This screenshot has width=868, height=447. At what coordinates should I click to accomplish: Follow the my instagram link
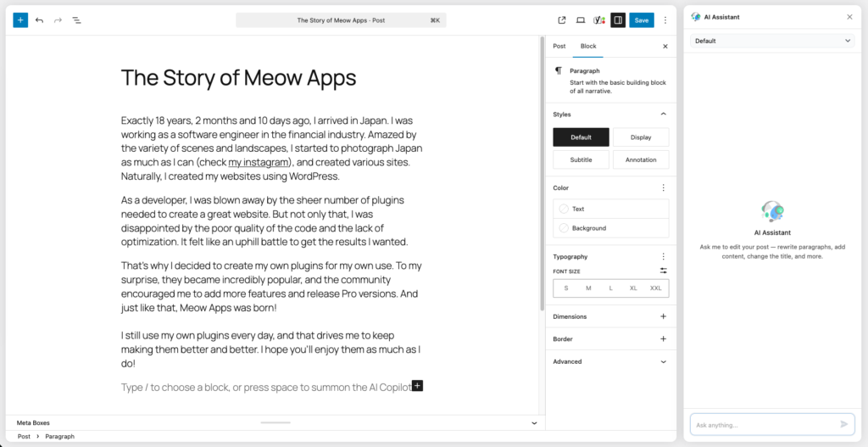(x=259, y=162)
